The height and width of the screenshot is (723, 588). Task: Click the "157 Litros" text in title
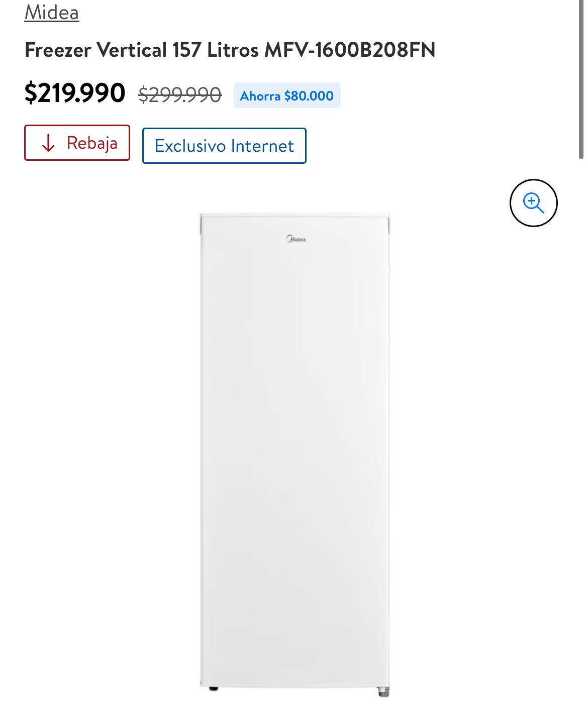click(216, 50)
